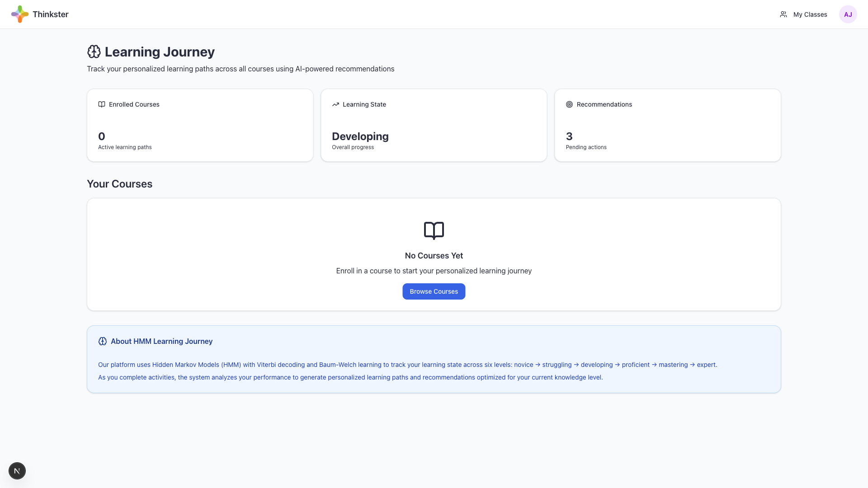Select the Learning State card
Viewport: 868px width, 488px height.
[434, 125]
